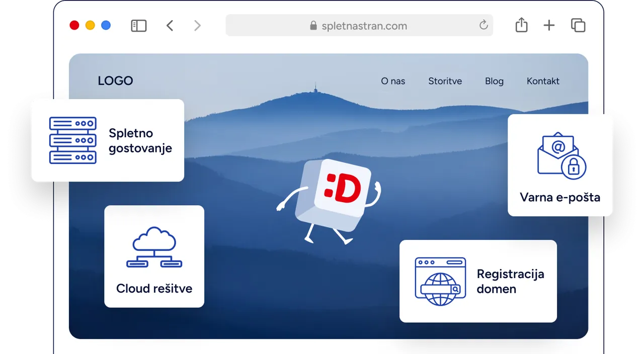Open the Kontakt menu item
Viewport: 644px width, 354px height.
tap(543, 81)
